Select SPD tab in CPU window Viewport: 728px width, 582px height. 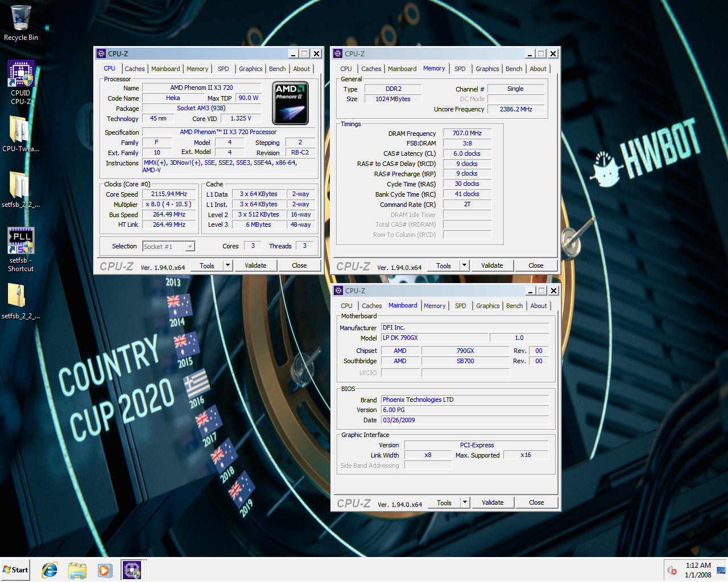pyautogui.click(x=224, y=69)
